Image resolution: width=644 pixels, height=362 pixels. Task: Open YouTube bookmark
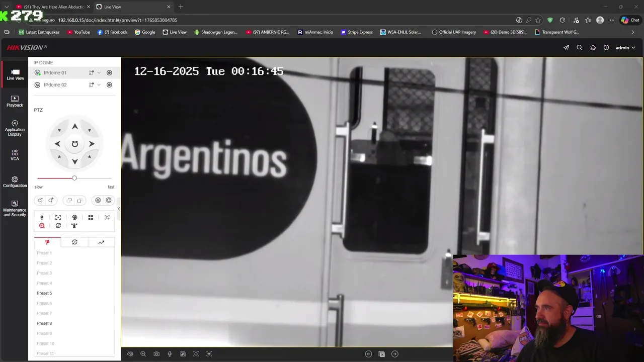click(78, 32)
